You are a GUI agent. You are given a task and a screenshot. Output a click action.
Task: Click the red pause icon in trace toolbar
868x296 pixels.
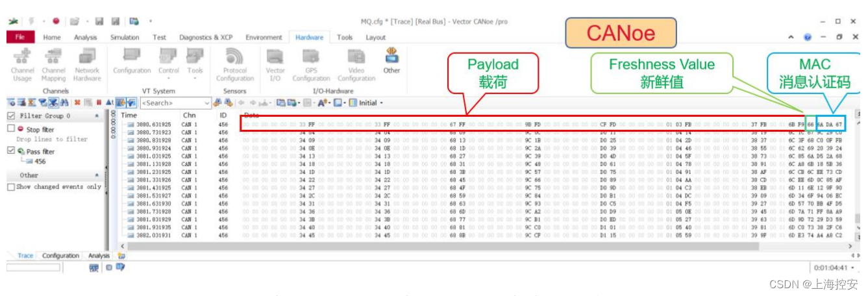pos(99,103)
